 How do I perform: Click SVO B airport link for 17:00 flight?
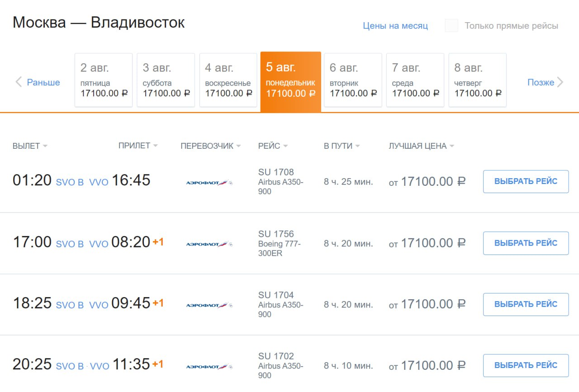point(70,244)
